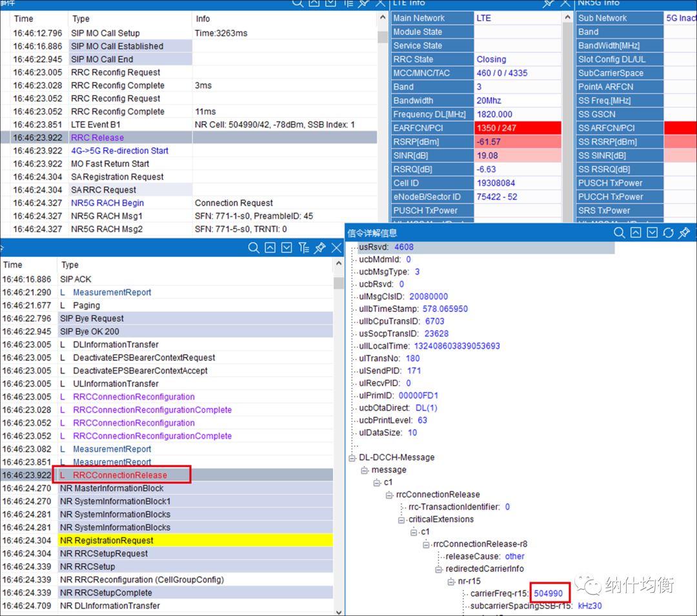Select the Paging message row

pos(167,305)
